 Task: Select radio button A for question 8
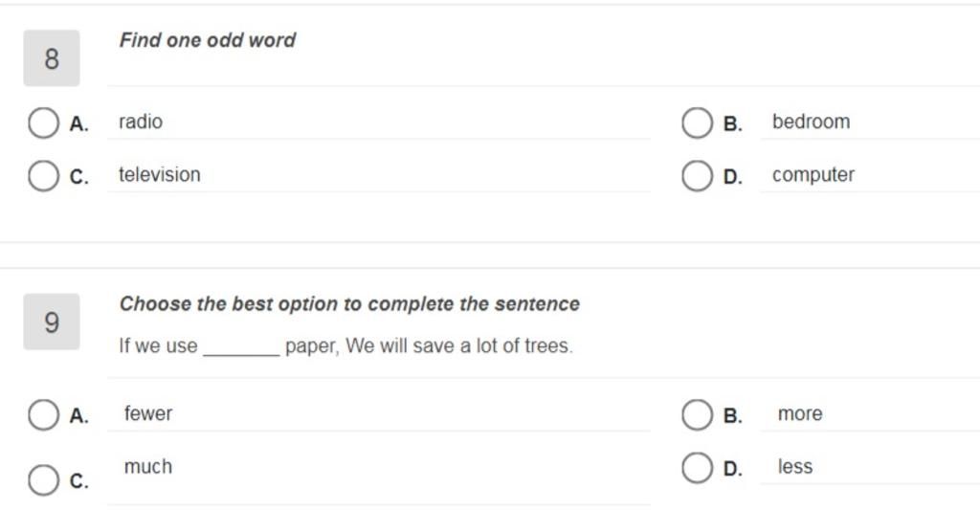point(43,122)
